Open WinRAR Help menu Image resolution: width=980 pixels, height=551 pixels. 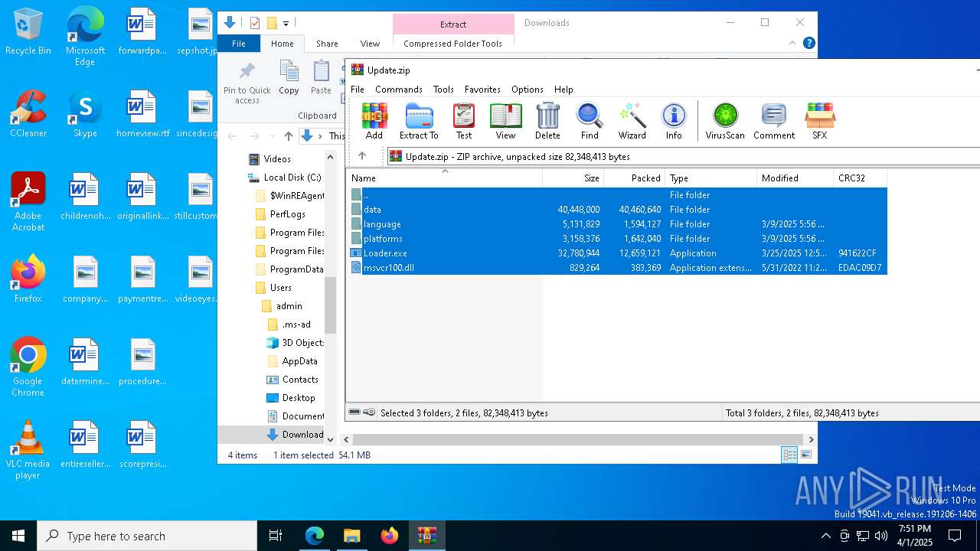563,90
